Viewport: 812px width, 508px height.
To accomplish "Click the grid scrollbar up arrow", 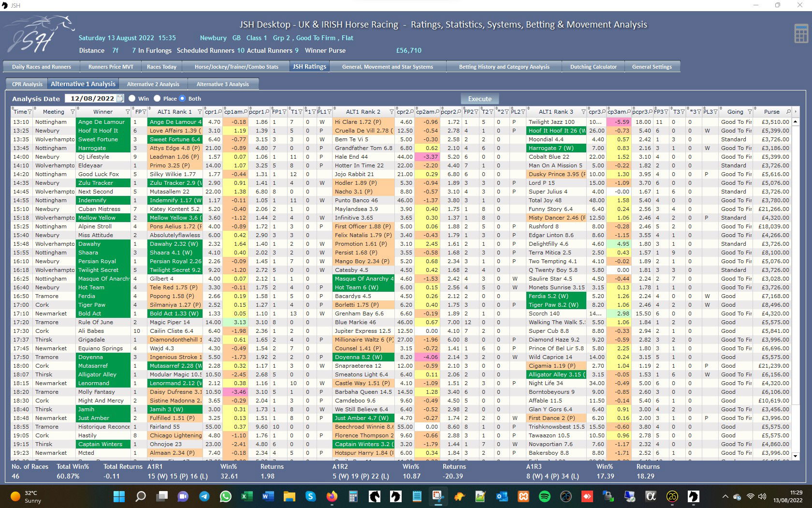I will point(795,121).
